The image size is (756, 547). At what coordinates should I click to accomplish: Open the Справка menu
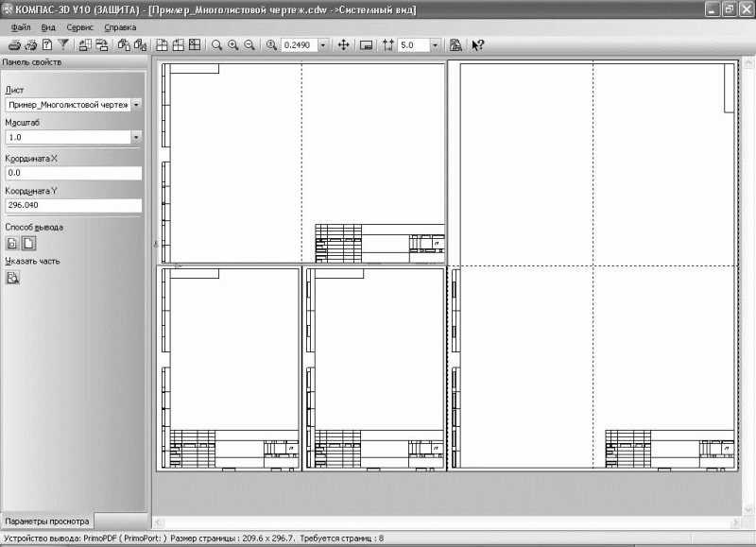[x=120, y=27]
